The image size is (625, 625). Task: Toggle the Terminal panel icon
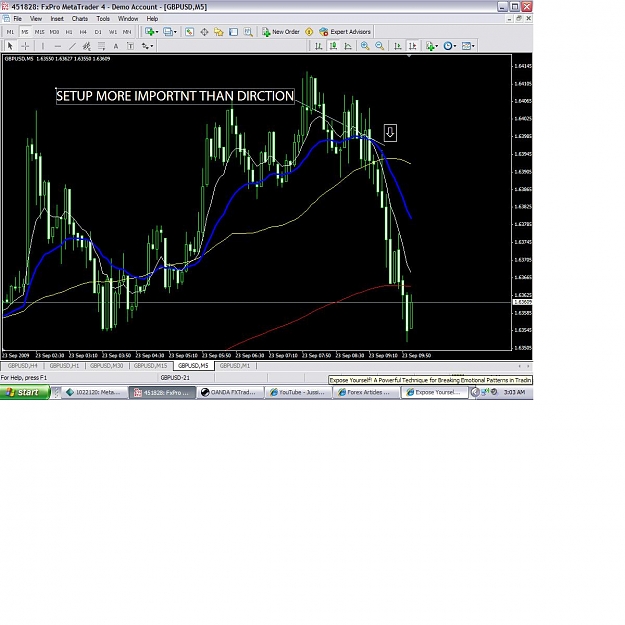click(x=234, y=32)
